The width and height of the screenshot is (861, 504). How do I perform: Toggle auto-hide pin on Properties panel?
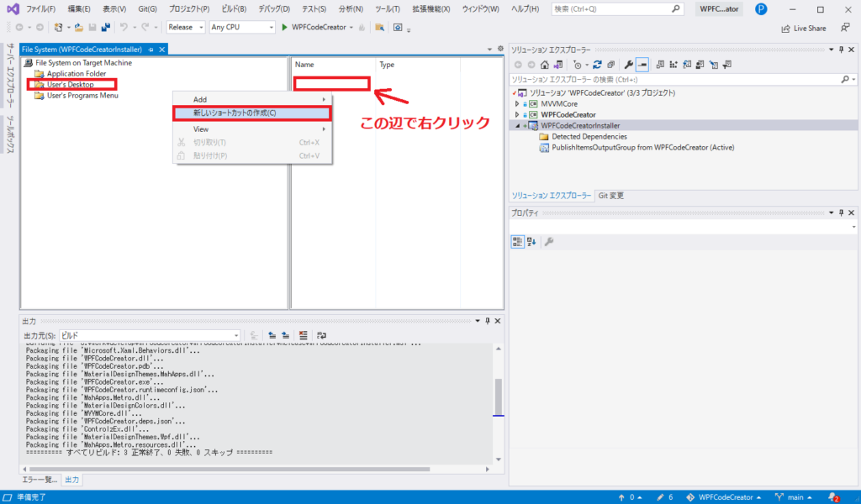[841, 213]
